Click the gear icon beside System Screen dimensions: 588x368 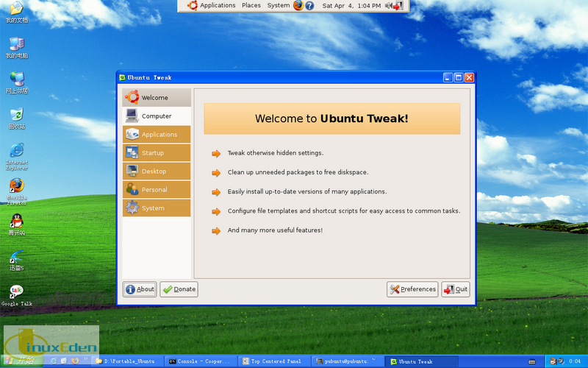pyautogui.click(x=132, y=208)
